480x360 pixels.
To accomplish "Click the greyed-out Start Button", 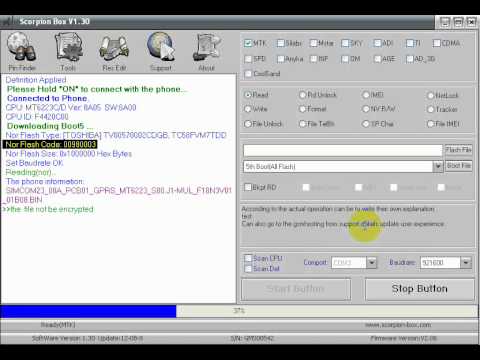I will pyautogui.click(x=296, y=289).
